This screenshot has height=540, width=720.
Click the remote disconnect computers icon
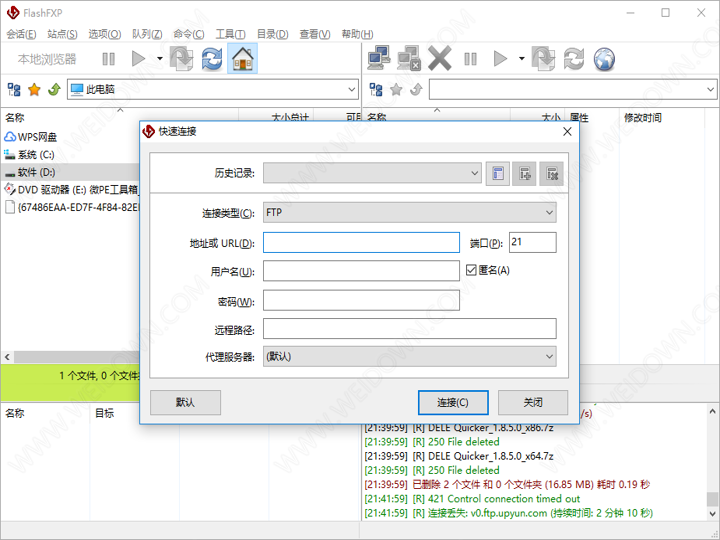[x=409, y=58]
